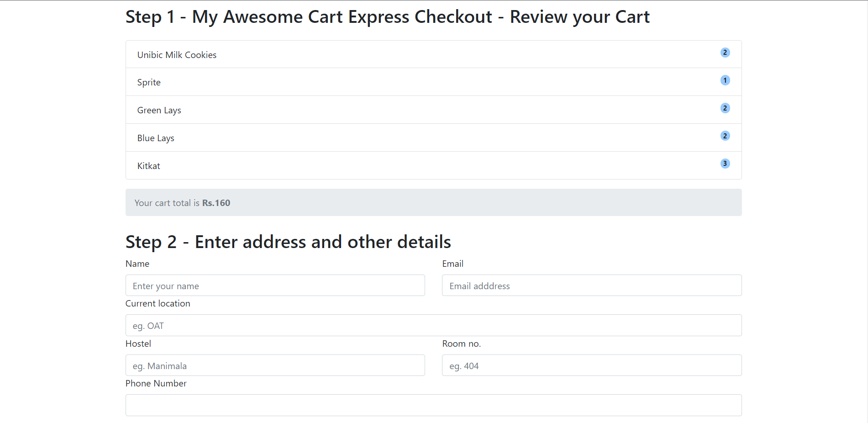
Task: Click the Kitkat quantity badge
Action: (x=725, y=164)
